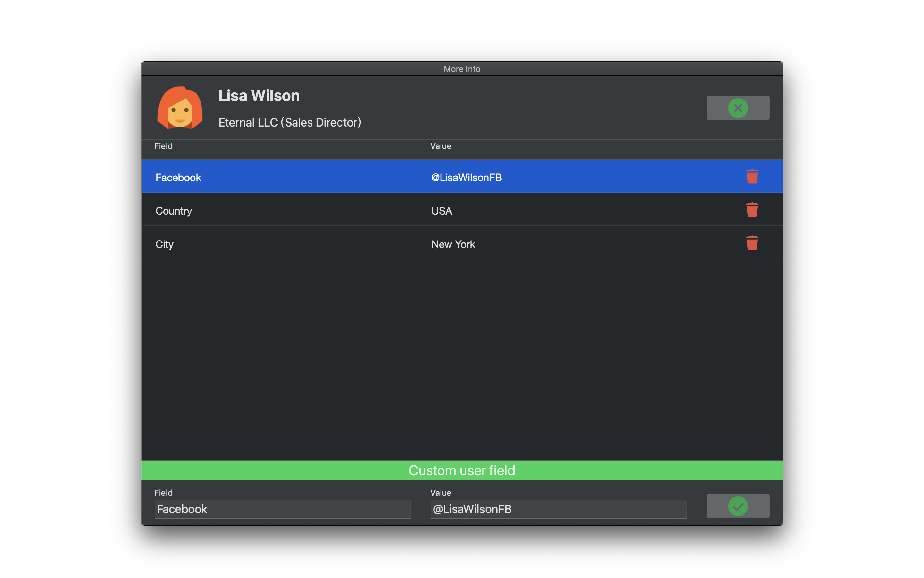Delete the Country field row

pyautogui.click(x=752, y=209)
